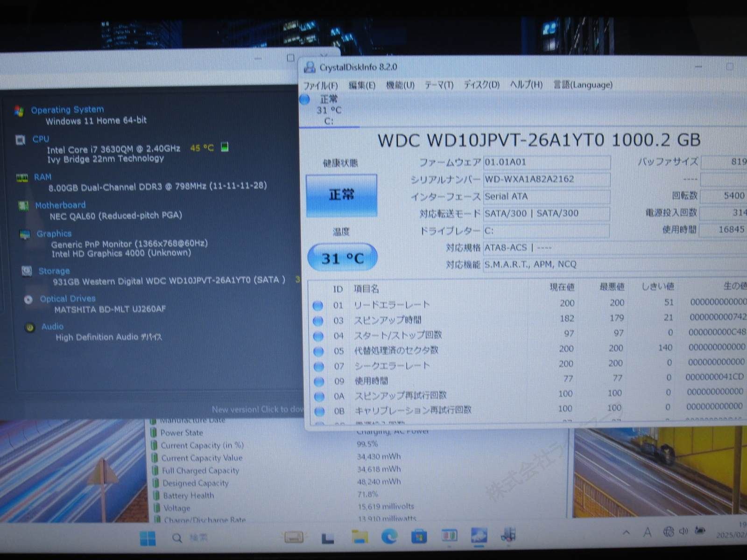This screenshot has height=560, width=747.
Task: Select SMART row 03 スピンアップ時間
Action: [x=528, y=319]
